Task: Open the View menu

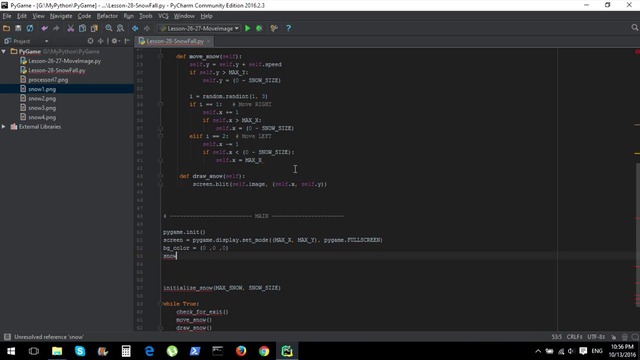Action: (38, 16)
